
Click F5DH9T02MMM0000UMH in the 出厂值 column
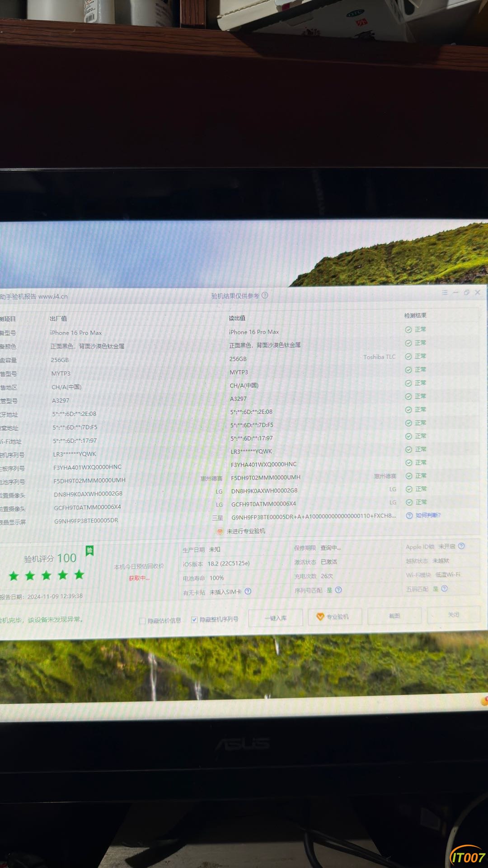point(89,480)
